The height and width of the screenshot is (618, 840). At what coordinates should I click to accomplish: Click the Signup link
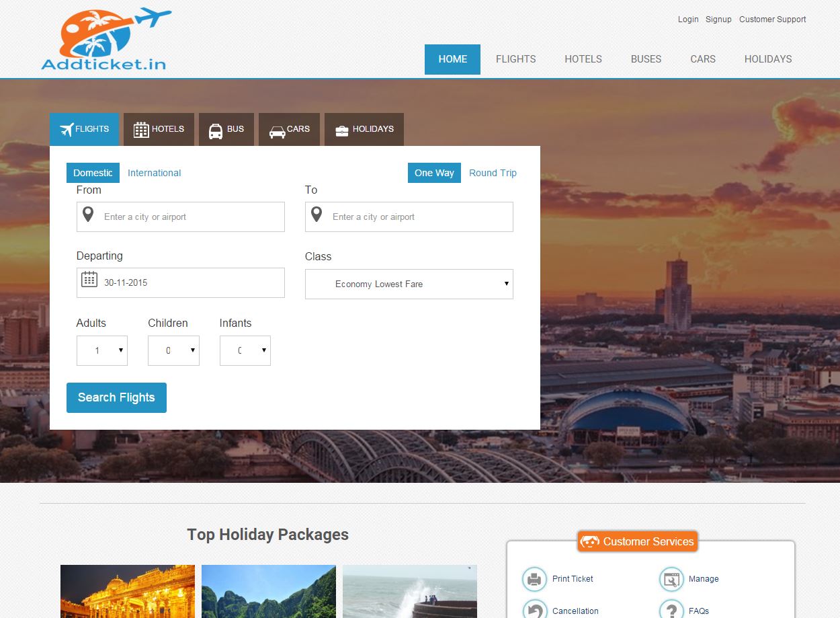click(718, 20)
